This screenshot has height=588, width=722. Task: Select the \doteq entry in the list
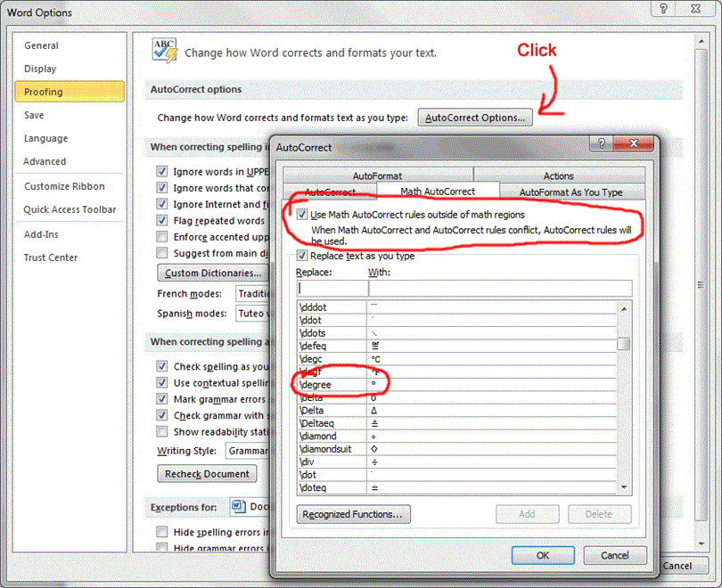pyautogui.click(x=456, y=487)
